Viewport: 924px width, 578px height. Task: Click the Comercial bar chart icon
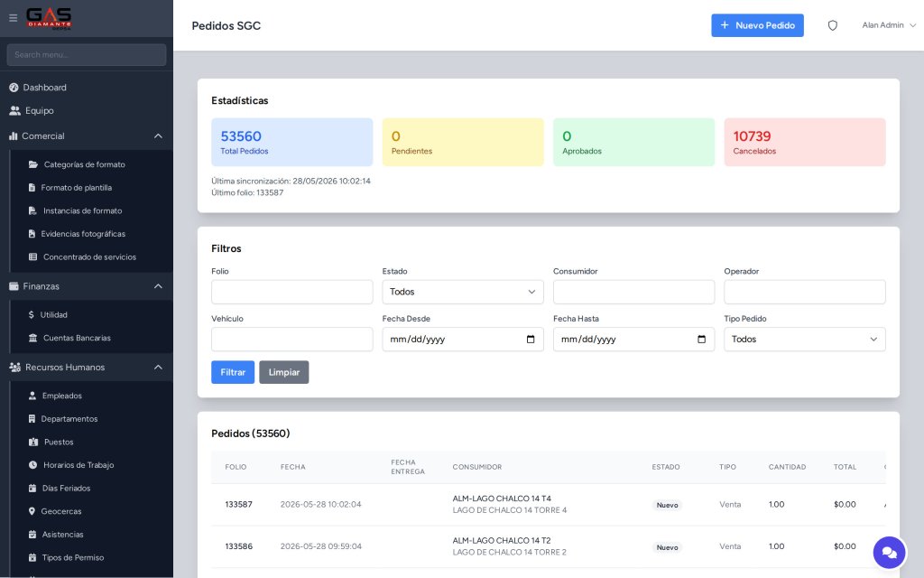tap(13, 135)
